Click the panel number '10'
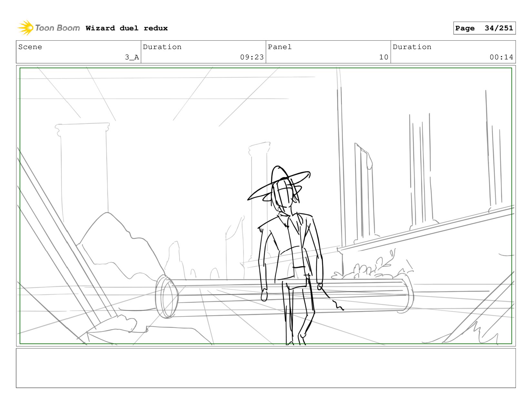Image resolution: width=532 pixels, height=412 pixels. coord(384,57)
